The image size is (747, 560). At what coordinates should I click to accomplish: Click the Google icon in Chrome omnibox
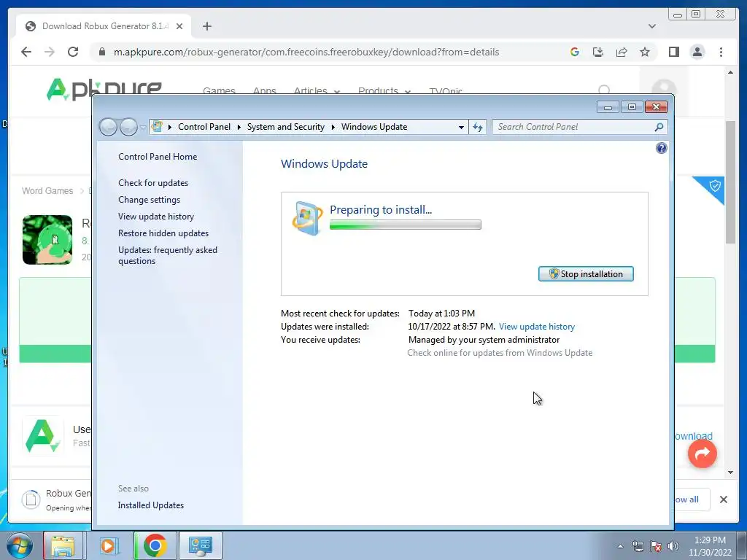(575, 52)
